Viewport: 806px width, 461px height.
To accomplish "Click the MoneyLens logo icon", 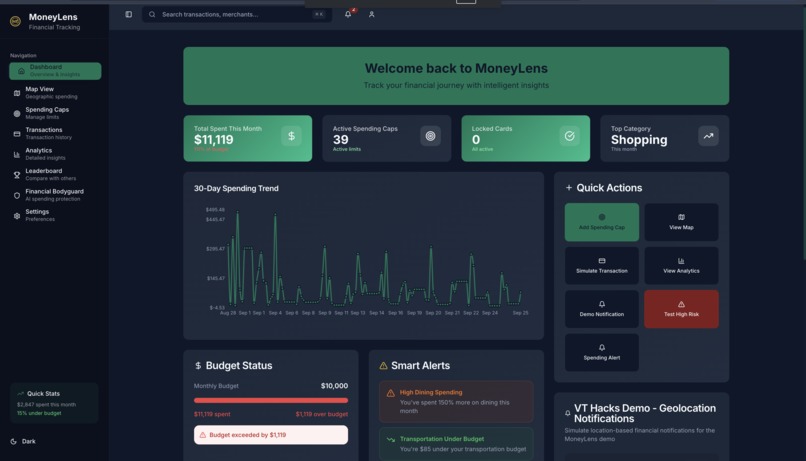I will pos(15,21).
